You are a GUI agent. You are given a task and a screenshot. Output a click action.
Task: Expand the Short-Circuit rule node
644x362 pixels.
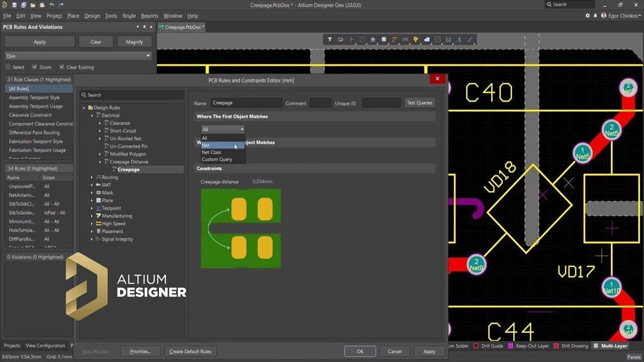(x=100, y=131)
